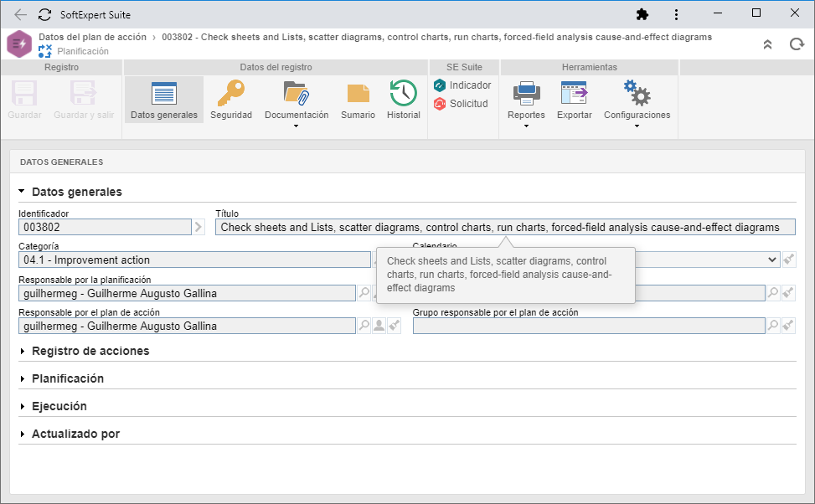
Task: Click the Categoría field 04.1 - Improvement action
Action: coord(194,260)
